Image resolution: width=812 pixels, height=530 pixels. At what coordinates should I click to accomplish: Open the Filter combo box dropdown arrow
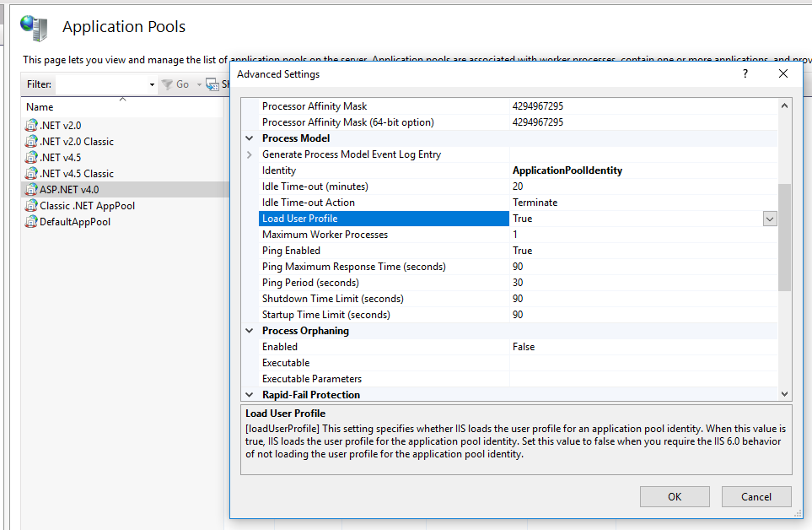point(152,84)
